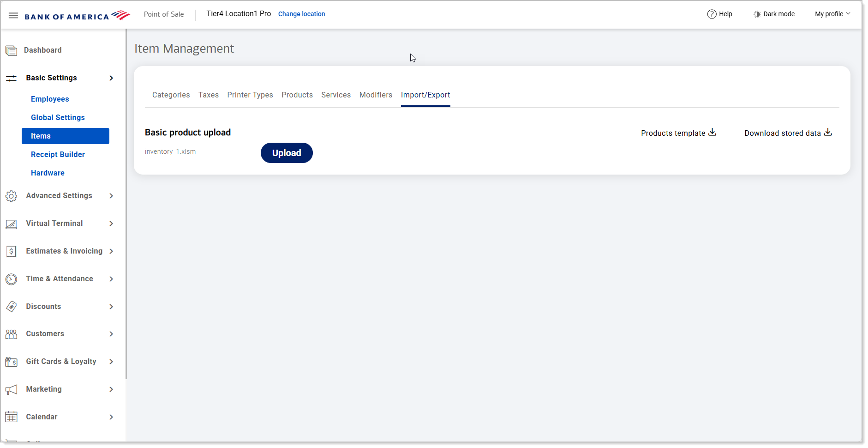Open the Hardware sidebar item
Screen dimensions: 868x448
click(48, 173)
